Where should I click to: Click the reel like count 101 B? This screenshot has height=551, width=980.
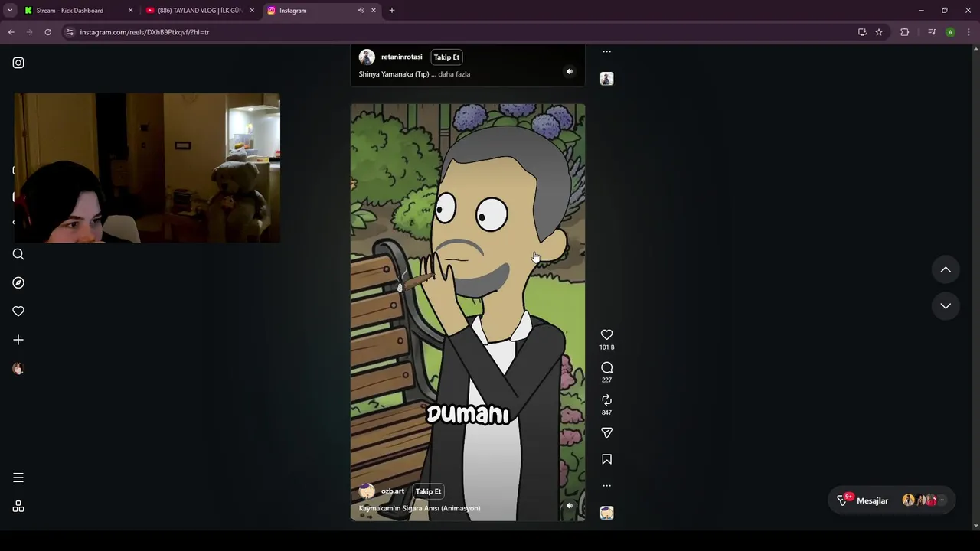pos(606,347)
